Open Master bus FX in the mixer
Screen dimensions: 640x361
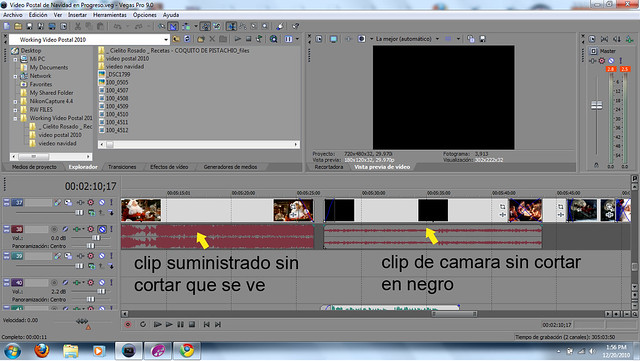tap(593, 61)
